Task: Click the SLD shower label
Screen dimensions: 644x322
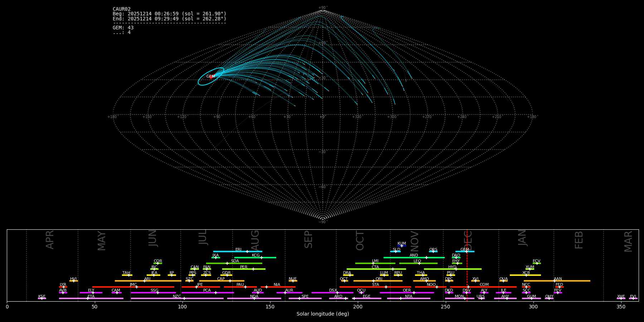Action: click(396, 250)
